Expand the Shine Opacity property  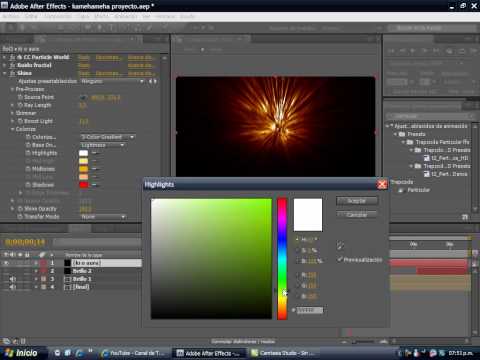point(12,209)
